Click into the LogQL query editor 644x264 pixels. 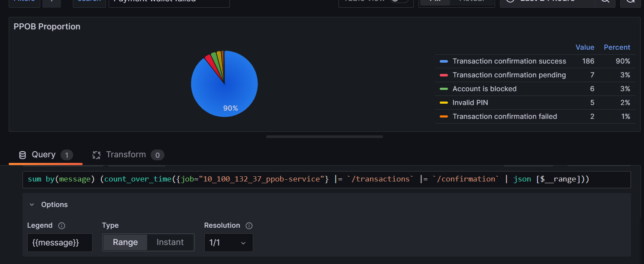point(327,179)
